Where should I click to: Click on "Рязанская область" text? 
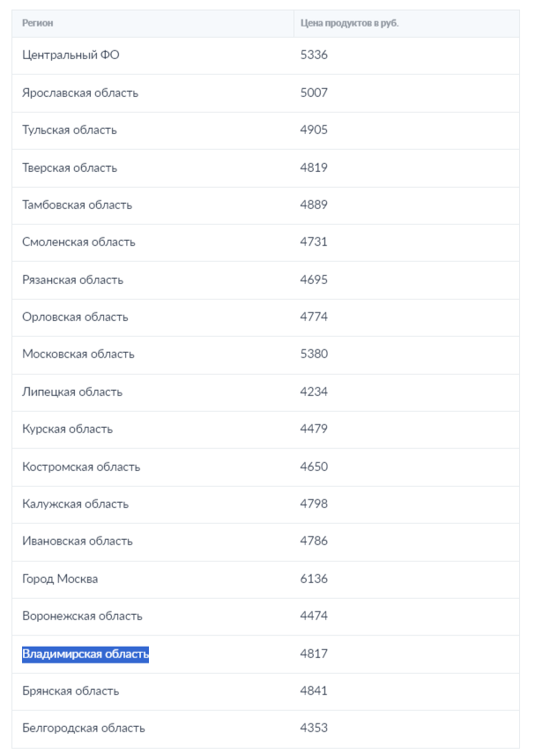coord(73,280)
